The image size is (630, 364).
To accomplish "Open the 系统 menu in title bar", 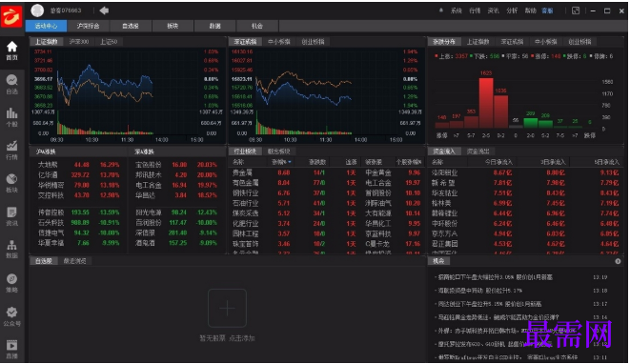I will (457, 10).
